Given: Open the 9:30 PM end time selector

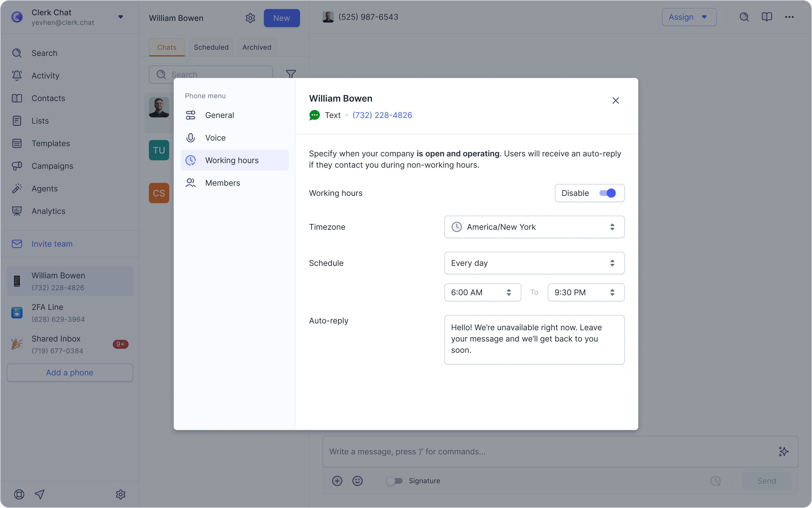Looking at the screenshot, I should pos(586,292).
